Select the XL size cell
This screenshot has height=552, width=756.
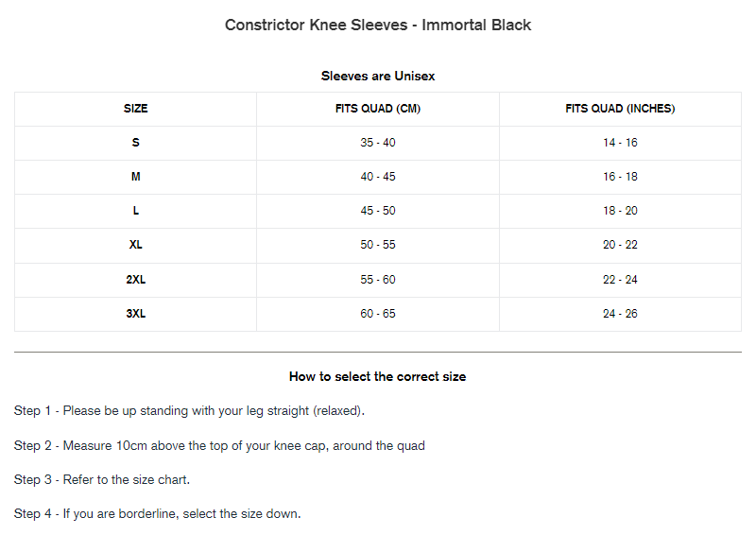(x=135, y=245)
